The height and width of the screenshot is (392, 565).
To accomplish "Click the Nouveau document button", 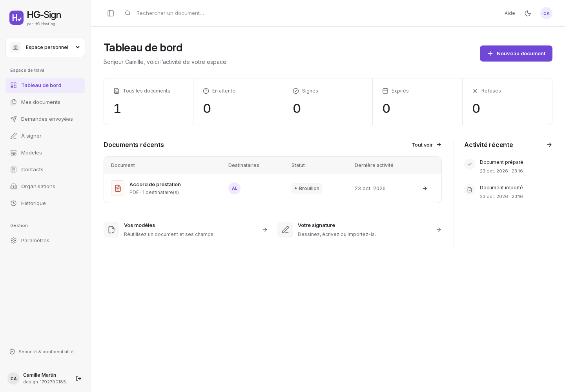I will [x=516, y=53].
